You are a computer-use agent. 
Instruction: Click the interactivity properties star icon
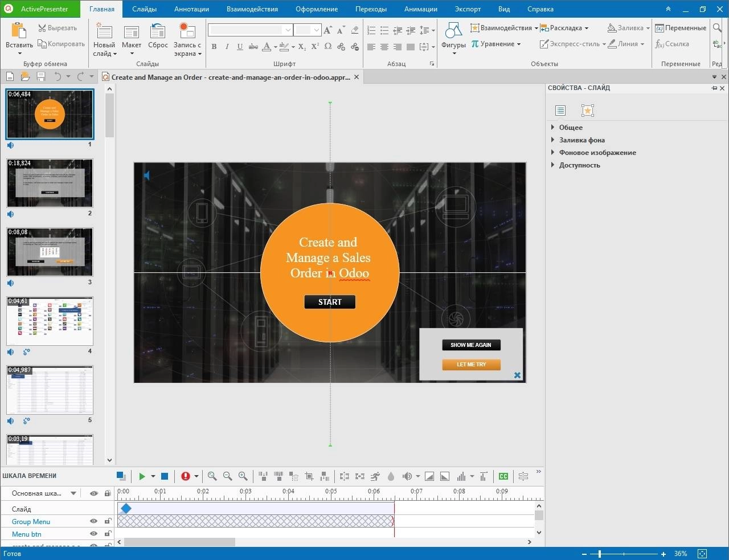587,111
